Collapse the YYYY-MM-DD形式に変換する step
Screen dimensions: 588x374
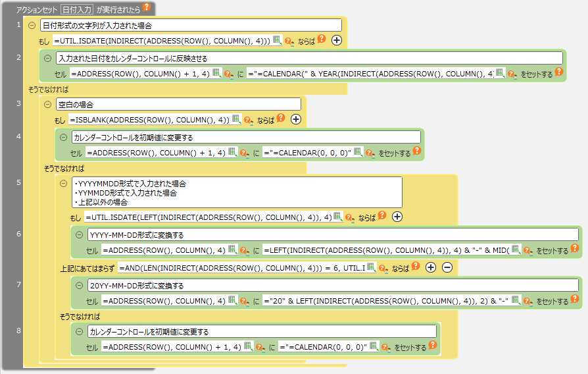tap(79, 234)
